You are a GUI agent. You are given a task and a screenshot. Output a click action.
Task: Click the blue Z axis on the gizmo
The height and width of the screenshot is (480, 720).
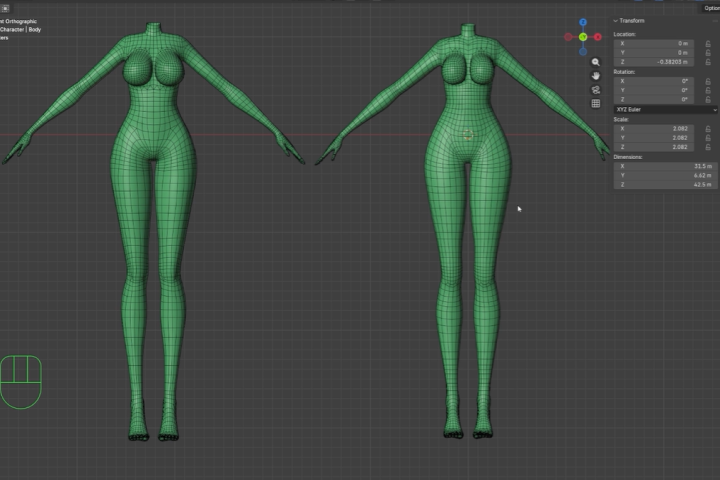[583, 22]
